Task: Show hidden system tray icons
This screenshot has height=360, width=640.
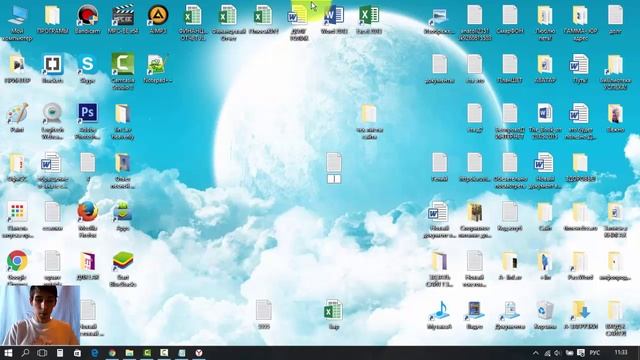Action: click(536, 353)
